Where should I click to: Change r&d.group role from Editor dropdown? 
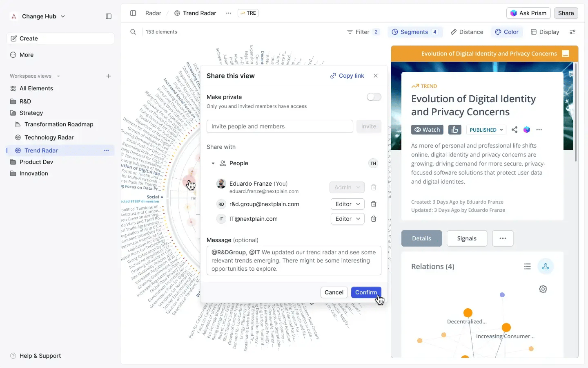pyautogui.click(x=347, y=204)
